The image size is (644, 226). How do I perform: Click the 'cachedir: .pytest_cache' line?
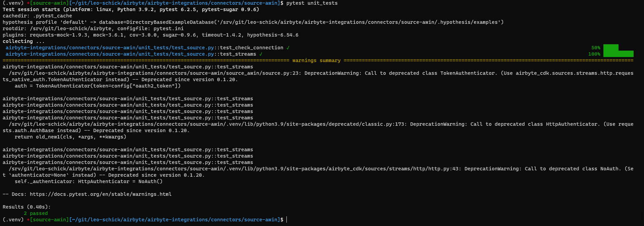37,16
